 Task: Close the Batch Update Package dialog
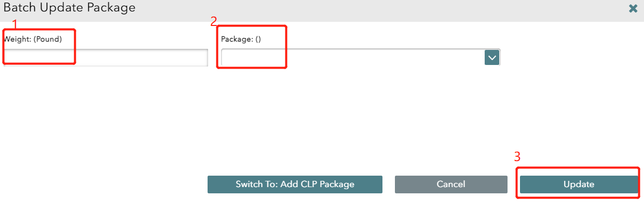click(633, 8)
